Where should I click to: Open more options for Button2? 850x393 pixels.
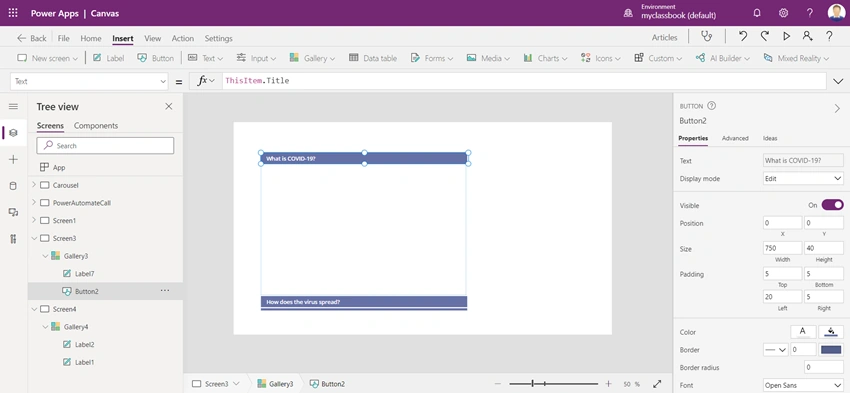coord(165,291)
